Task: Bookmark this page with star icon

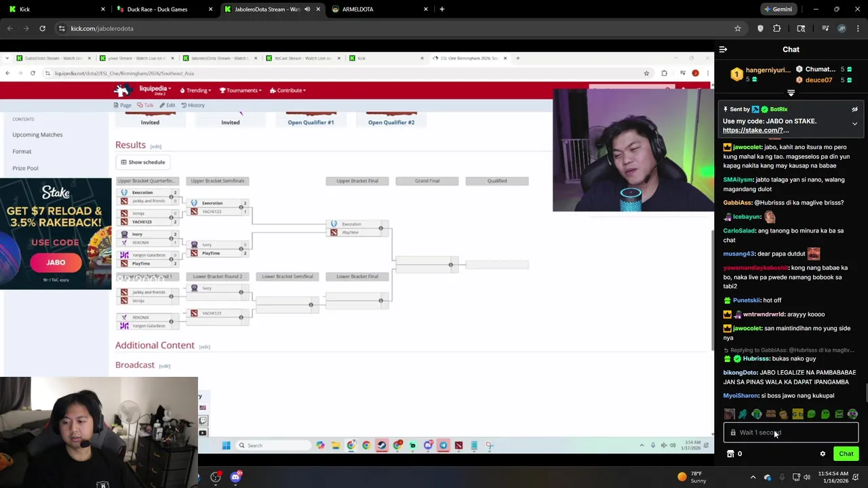Action: point(738,28)
